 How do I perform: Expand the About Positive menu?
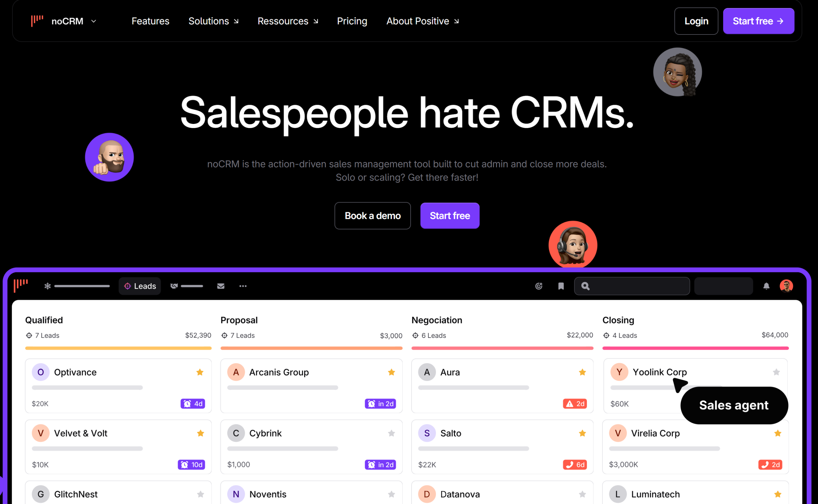(x=422, y=21)
